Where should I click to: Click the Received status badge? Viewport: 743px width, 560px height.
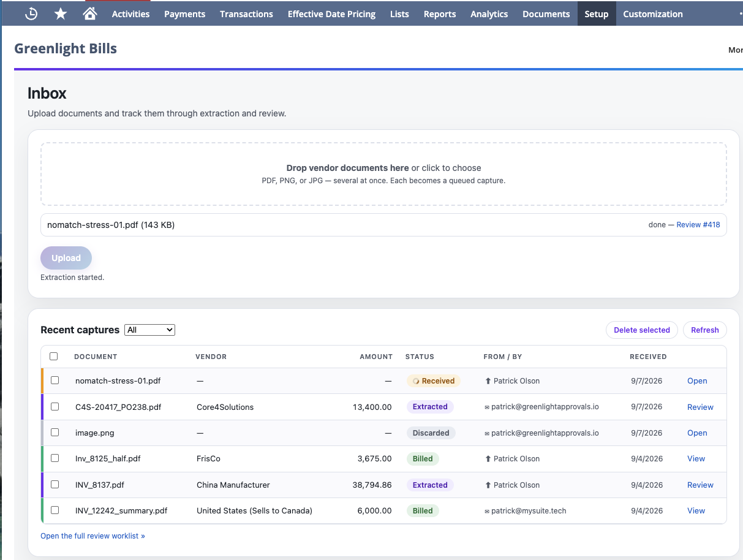tap(433, 380)
